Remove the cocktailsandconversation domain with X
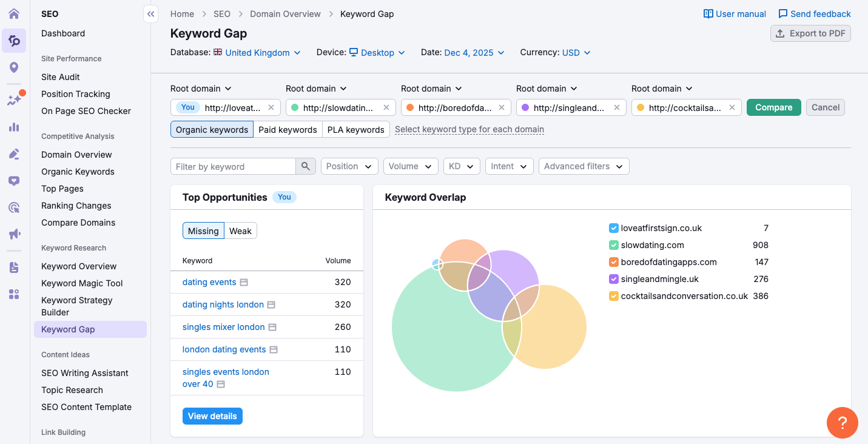Viewport: 868px width, 444px height. pyautogui.click(x=732, y=107)
